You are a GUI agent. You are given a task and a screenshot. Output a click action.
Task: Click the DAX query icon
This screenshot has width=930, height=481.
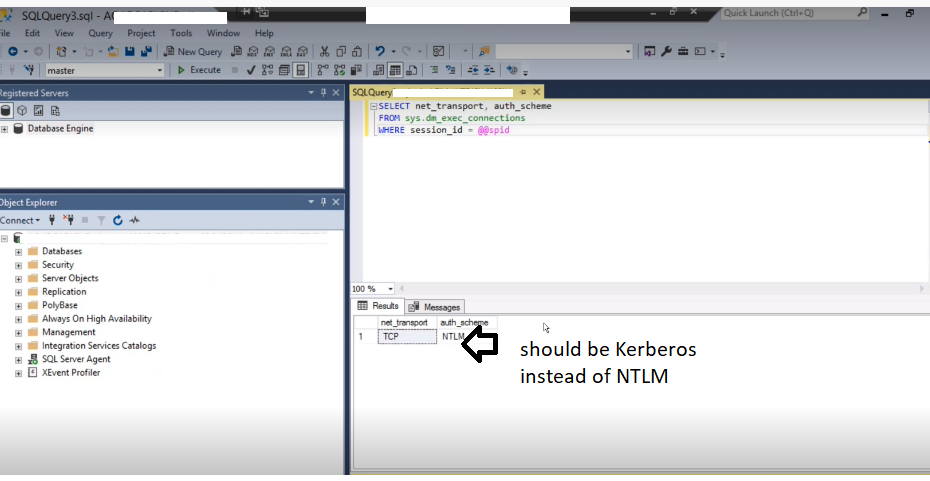pos(303,52)
